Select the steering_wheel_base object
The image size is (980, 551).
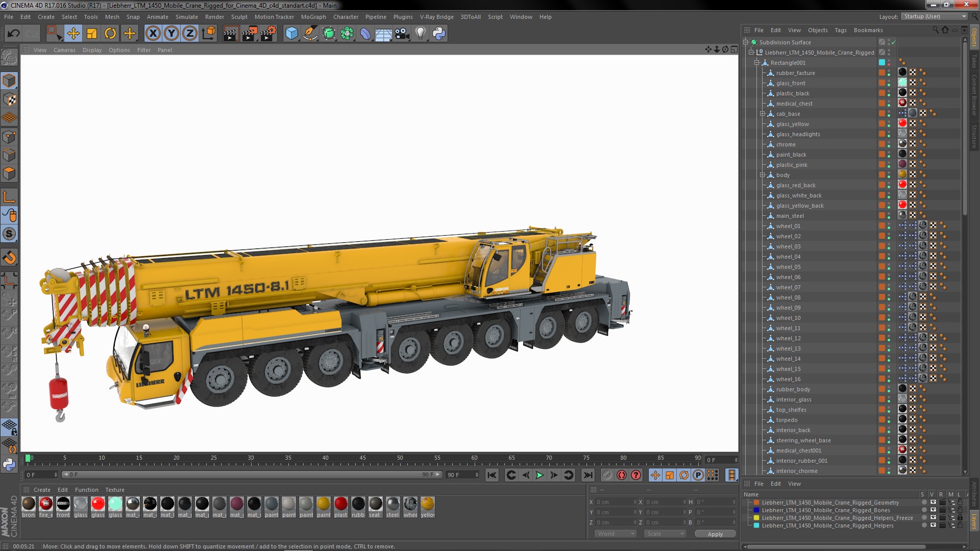(803, 440)
